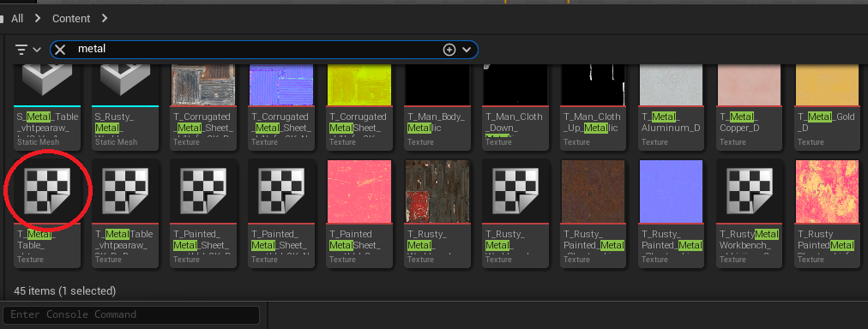Navigate to the Content breadcrumb folder

coord(71,19)
